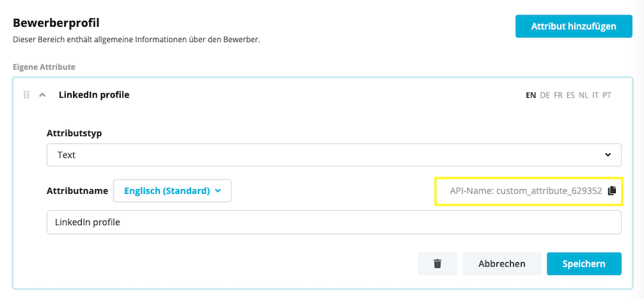
Task: Switch to the DE language tab
Action: click(545, 96)
